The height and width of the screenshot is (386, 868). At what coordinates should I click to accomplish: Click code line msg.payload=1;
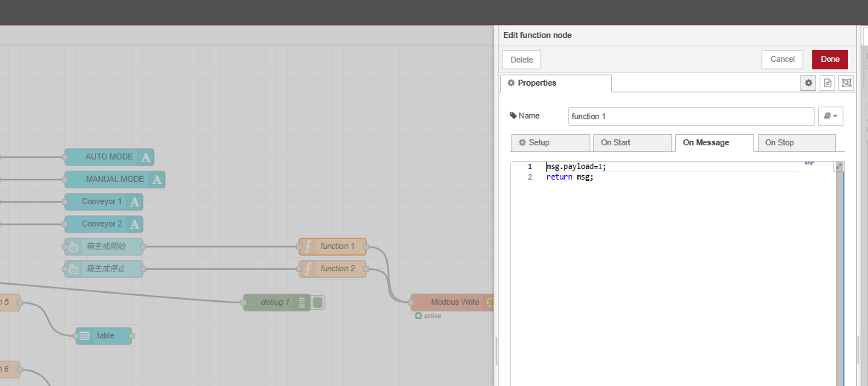click(576, 167)
